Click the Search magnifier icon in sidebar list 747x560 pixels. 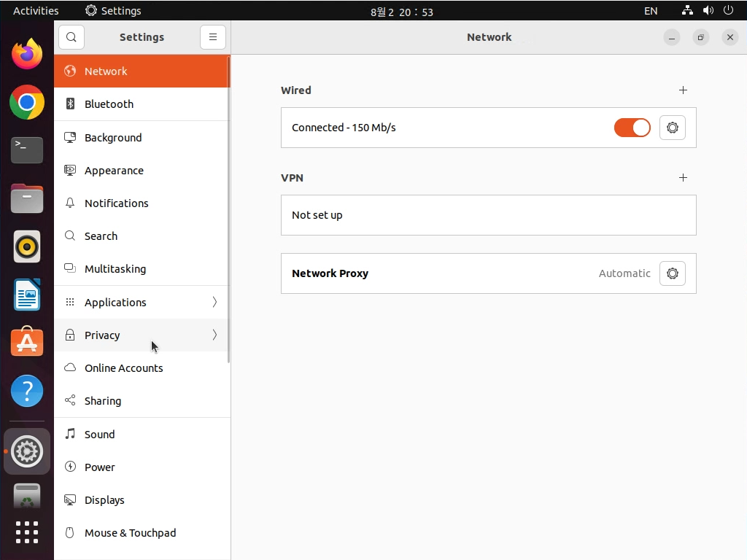[70, 236]
